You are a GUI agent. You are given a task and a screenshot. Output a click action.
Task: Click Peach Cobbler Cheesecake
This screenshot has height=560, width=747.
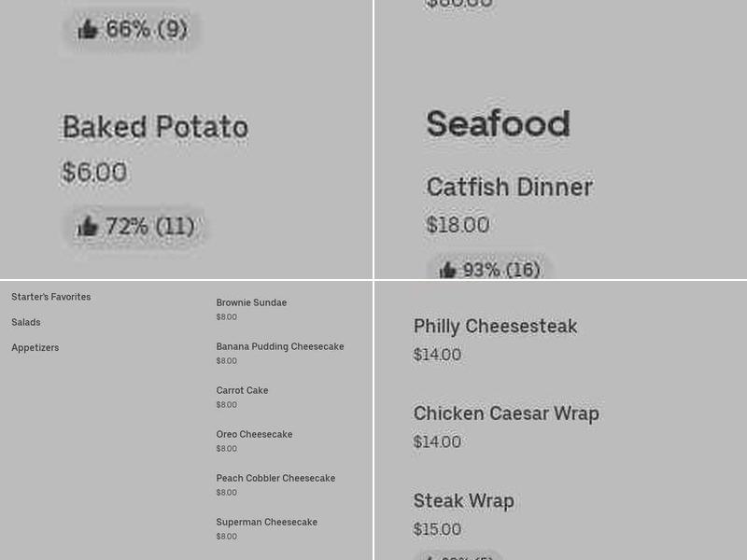275,478
